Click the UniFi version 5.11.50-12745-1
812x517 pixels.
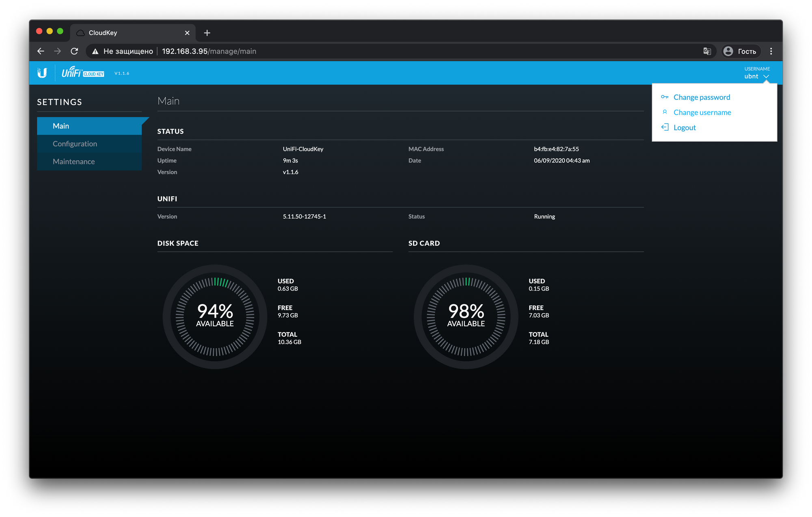(304, 216)
